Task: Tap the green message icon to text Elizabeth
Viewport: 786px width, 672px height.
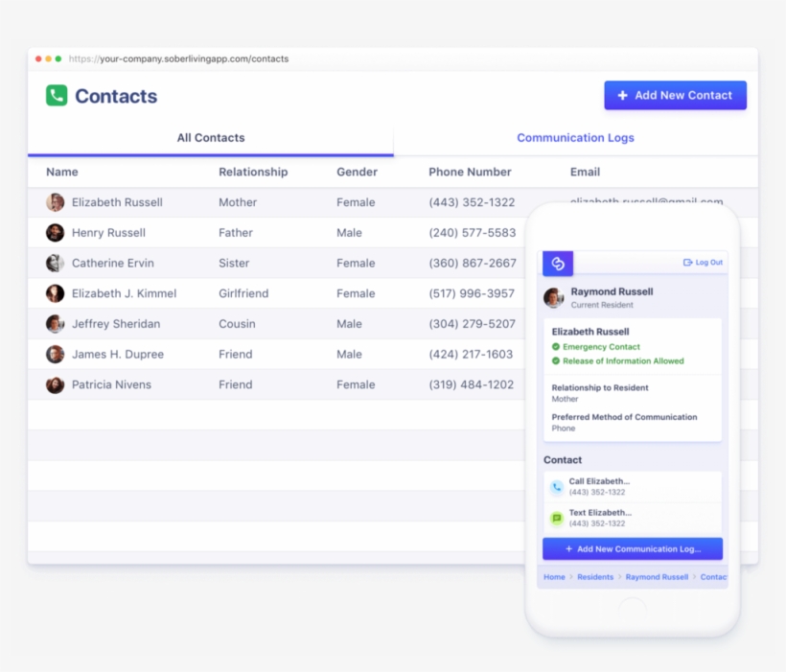Action: coord(556,518)
